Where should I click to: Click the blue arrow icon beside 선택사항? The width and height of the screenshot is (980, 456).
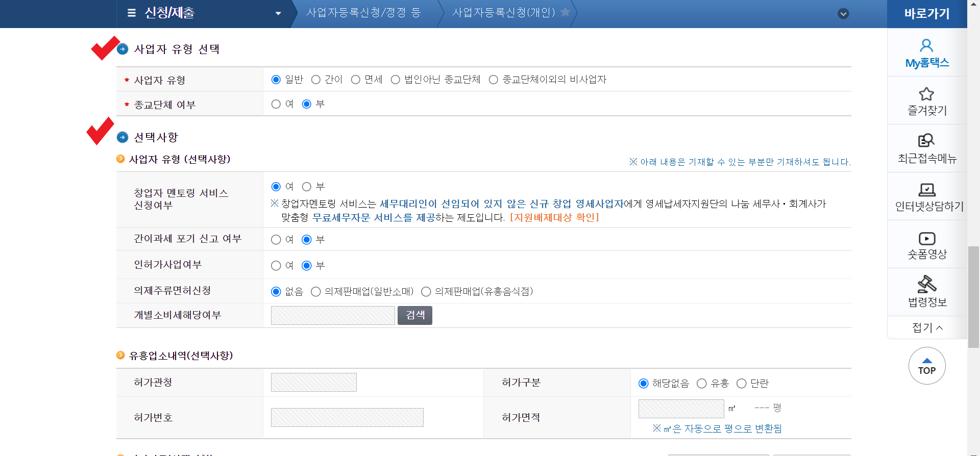click(x=122, y=137)
